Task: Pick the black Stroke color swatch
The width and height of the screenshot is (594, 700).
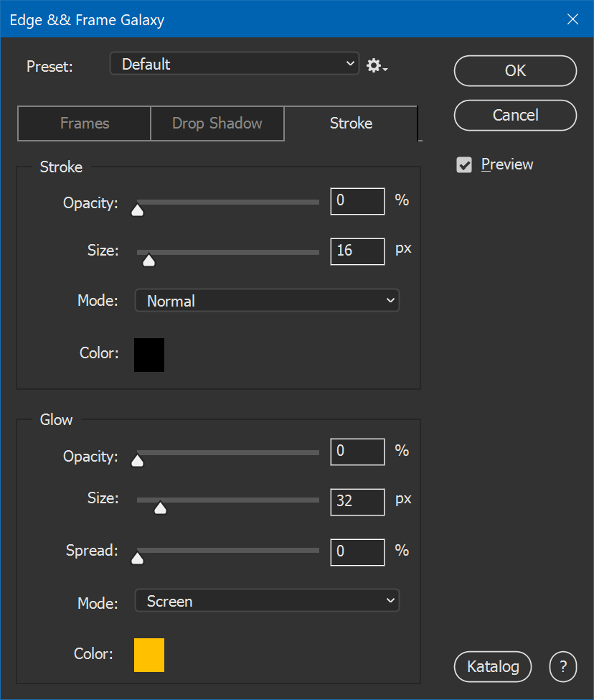Action: [149, 355]
